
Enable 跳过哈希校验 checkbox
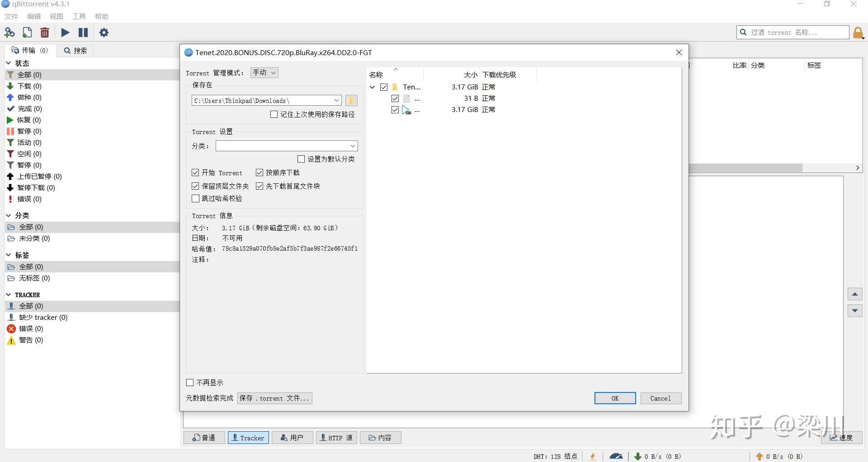pyautogui.click(x=195, y=198)
